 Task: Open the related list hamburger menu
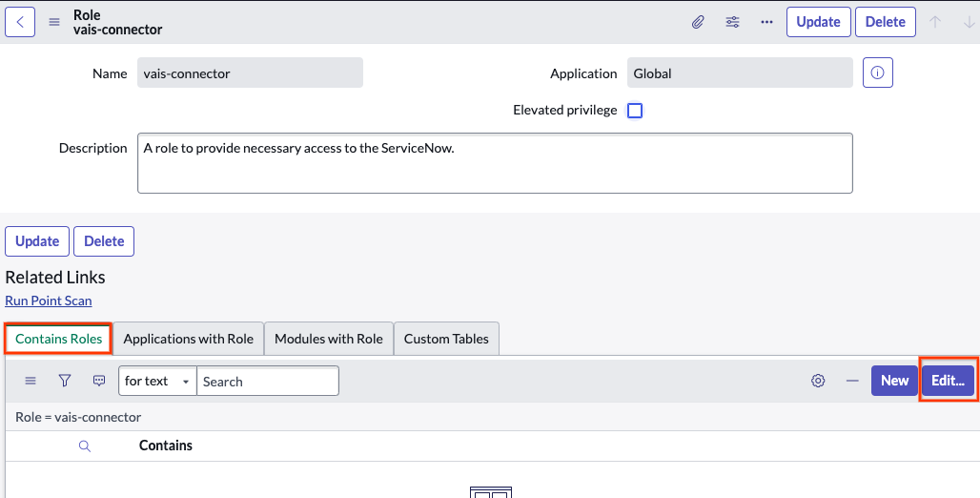coord(31,381)
